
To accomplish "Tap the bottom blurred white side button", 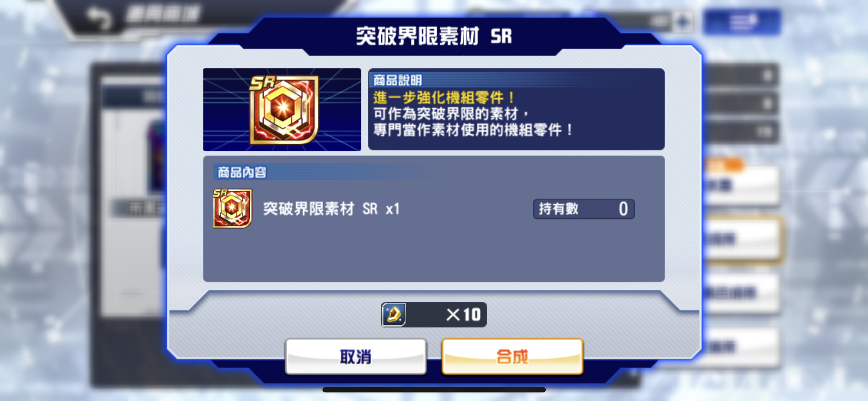I will point(741,346).
